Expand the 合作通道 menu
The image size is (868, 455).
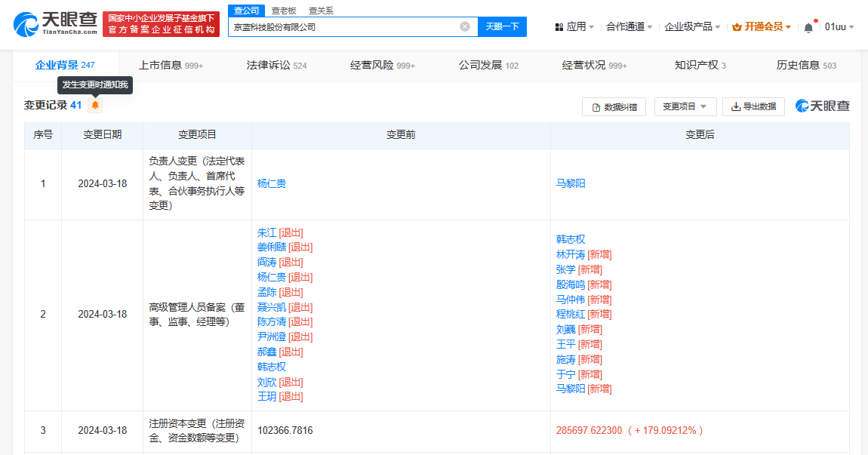coord(630,27)
